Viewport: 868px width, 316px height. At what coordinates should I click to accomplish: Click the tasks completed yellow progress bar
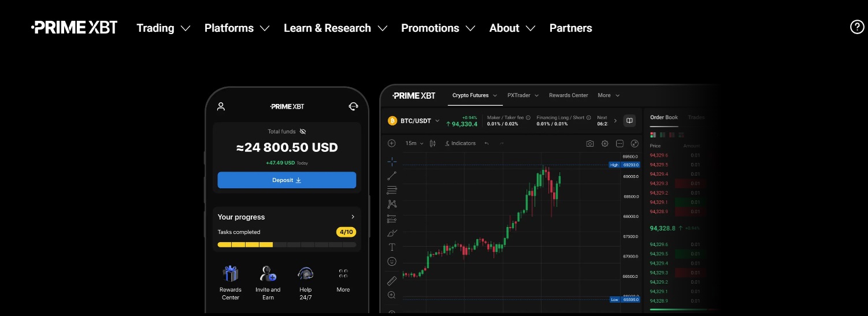pyautogui.click(x=287, y=245)
